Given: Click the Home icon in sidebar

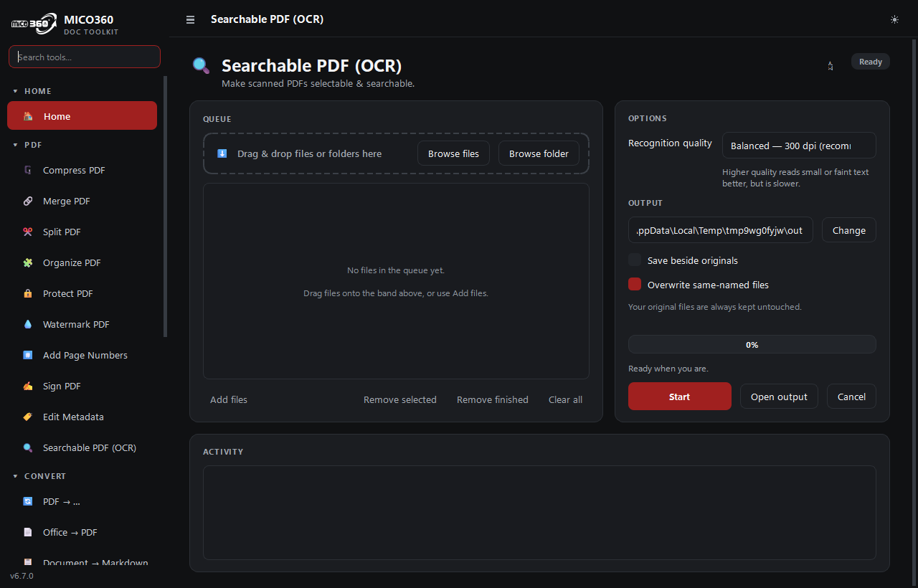Looking at the screenshot, I should click(28, 116).
